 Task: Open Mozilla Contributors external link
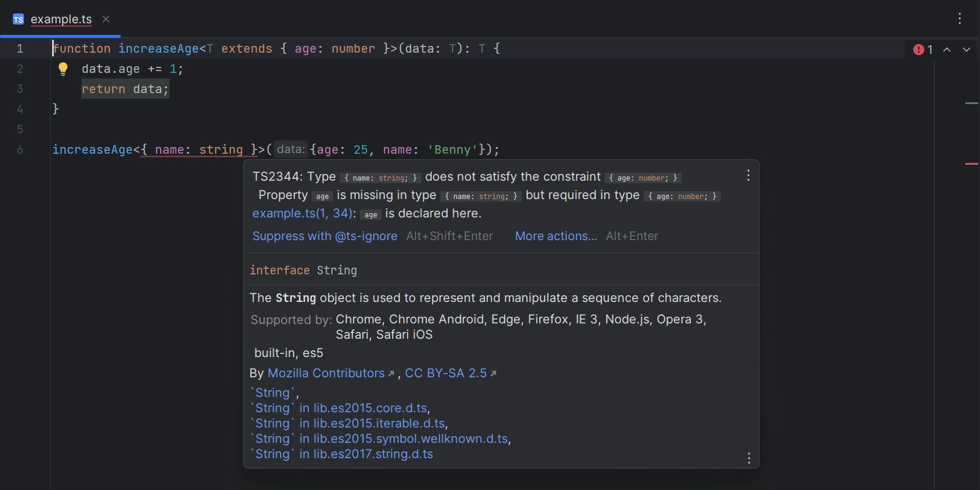coord(331,373)
